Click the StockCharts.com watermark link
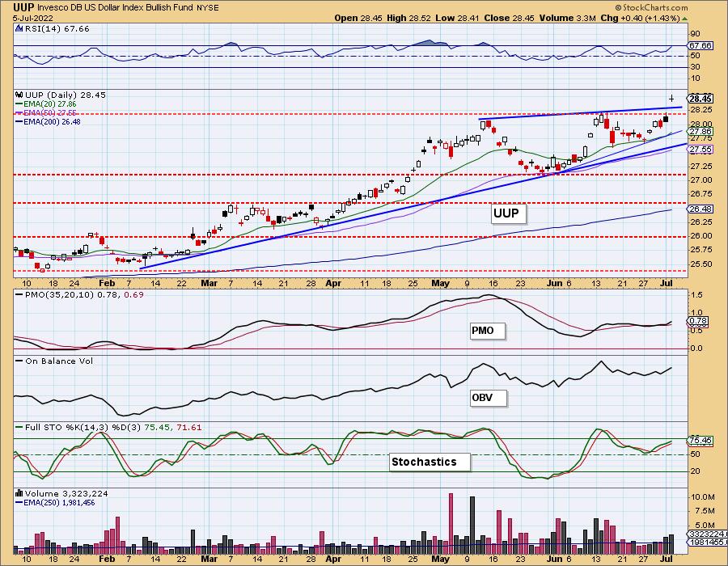728x566 pixels. 651,7
